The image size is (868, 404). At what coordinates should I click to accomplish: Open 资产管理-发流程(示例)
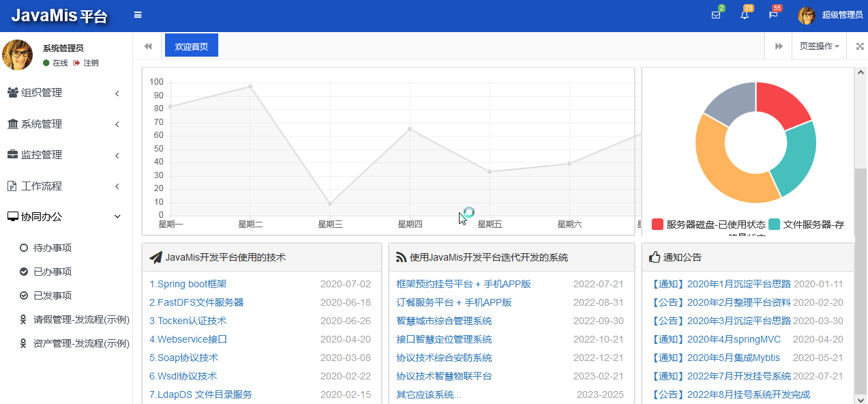coord(81,343)
